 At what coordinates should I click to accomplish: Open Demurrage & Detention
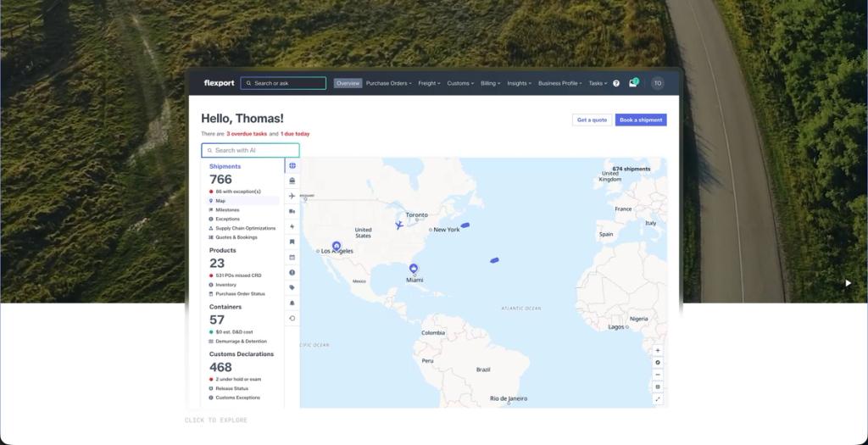point(241,342)
